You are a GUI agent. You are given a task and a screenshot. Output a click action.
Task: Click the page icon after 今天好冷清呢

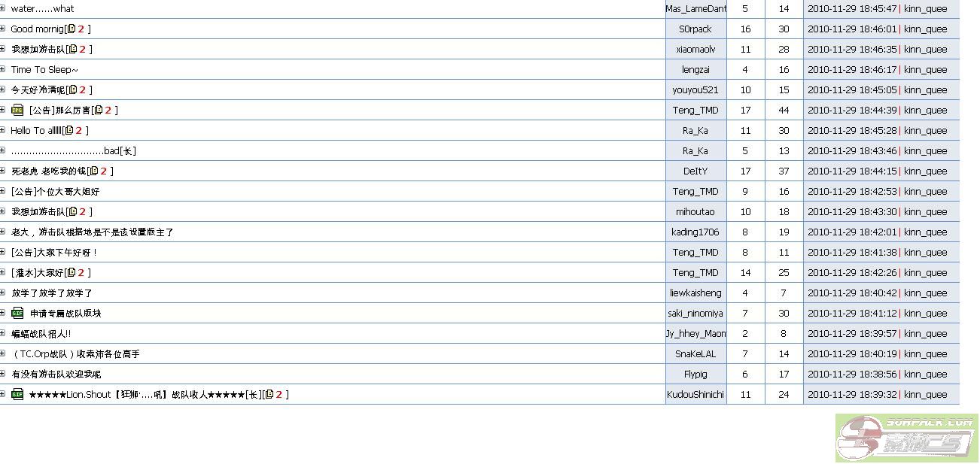point(72,90)
